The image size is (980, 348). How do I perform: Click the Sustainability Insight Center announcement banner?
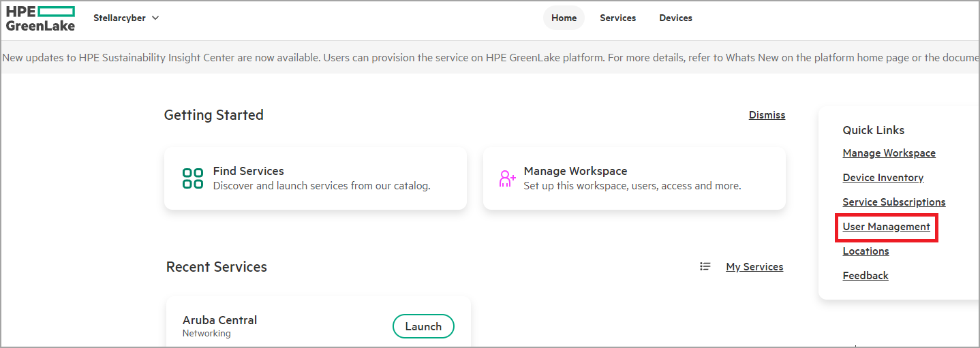(x=490, y=58)
